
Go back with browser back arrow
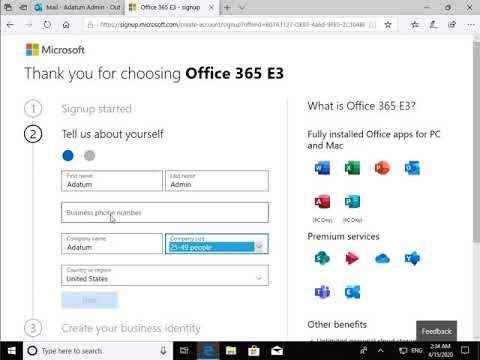(x=10, y=25)
